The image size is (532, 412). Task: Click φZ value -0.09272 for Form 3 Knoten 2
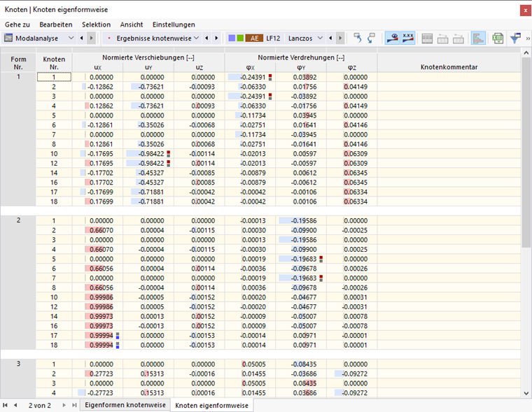[352, 374]
